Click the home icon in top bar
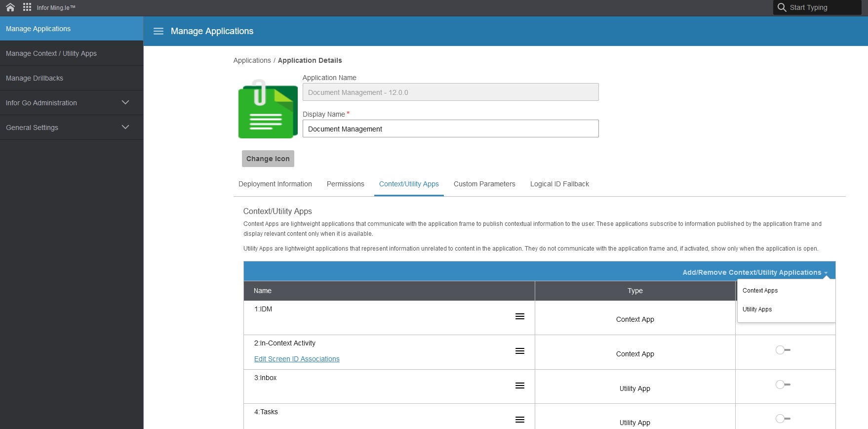 point(10,7)
